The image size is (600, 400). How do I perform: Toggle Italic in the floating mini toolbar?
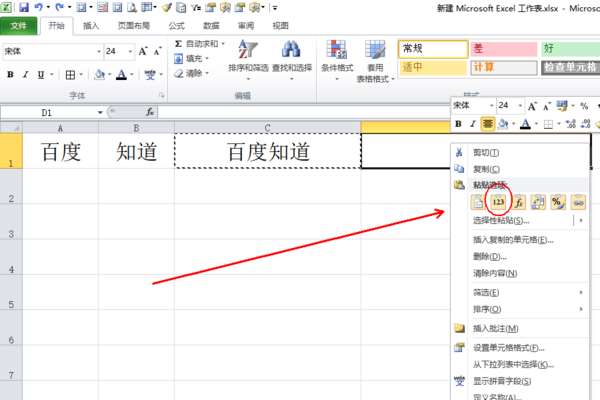point(473,124)
